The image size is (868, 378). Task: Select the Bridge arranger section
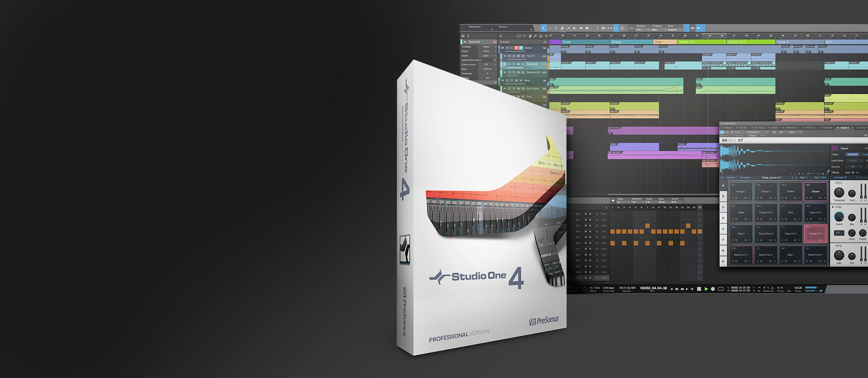pos(631,42)
